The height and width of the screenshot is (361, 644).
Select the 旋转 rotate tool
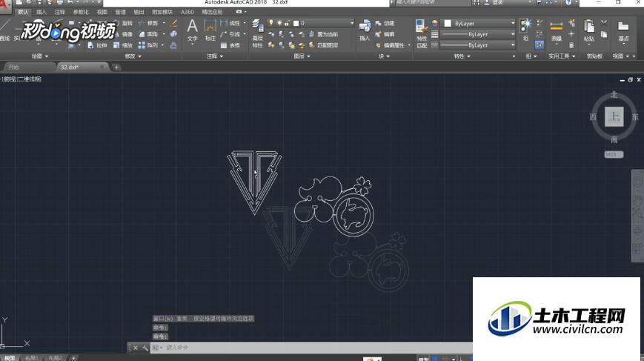click(x=122, y=24)
